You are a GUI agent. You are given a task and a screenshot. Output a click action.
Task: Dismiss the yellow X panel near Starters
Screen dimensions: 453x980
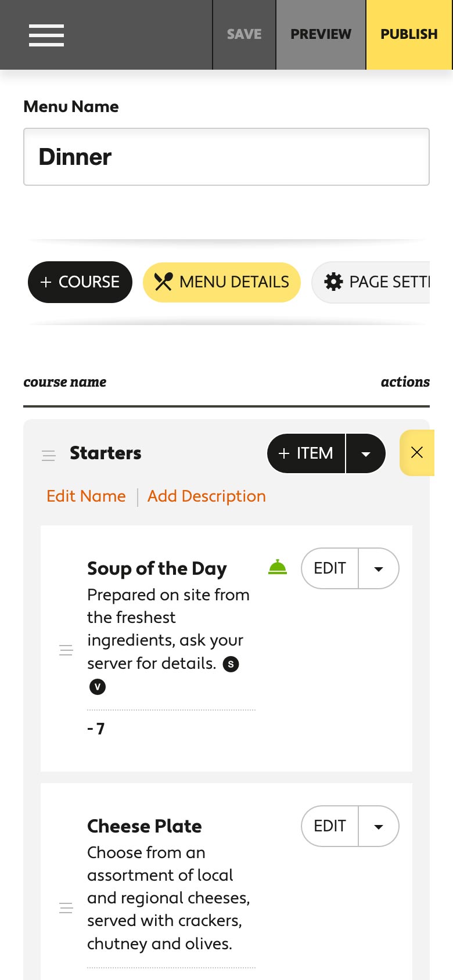click(417, 453)
